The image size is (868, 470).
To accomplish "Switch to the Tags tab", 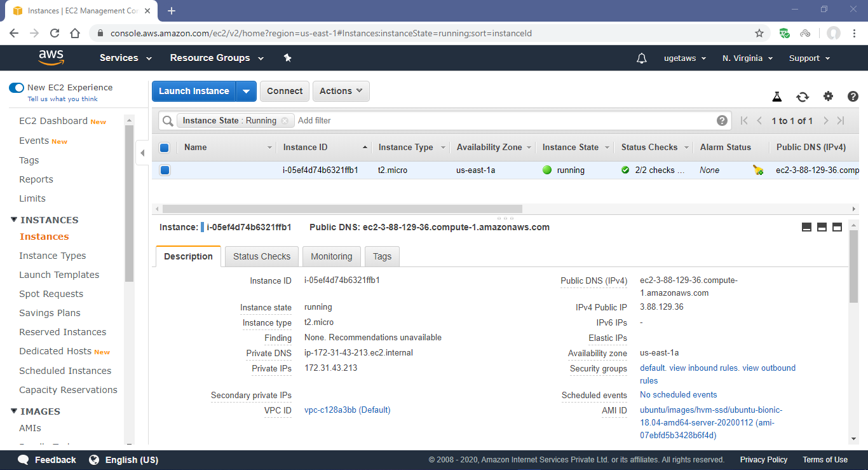I will 382,256.
